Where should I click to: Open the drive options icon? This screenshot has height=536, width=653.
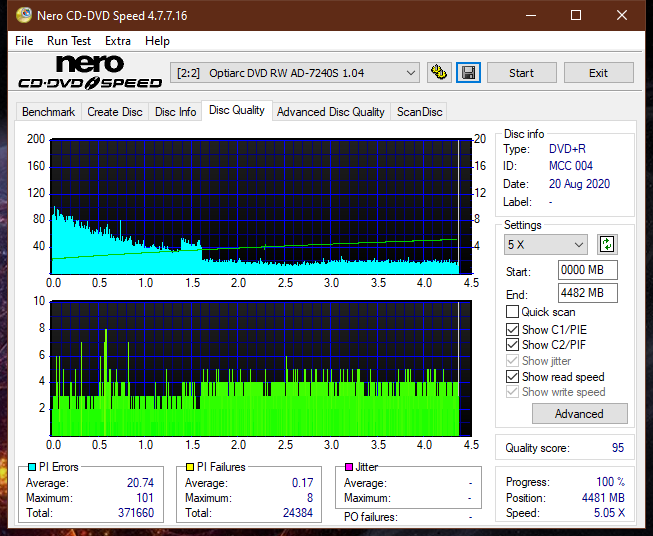coord(439,73)
